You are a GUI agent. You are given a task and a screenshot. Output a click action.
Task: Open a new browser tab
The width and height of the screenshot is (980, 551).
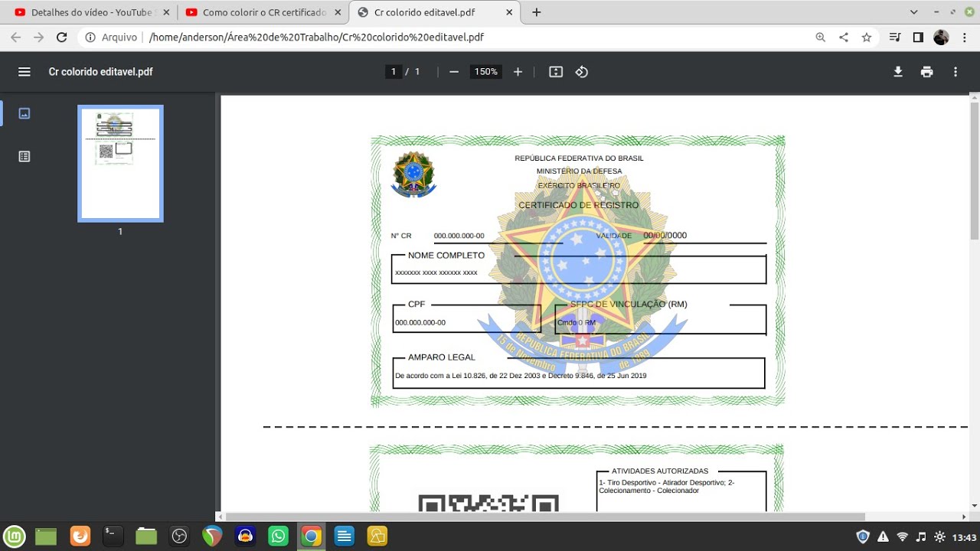coord(537,12)
